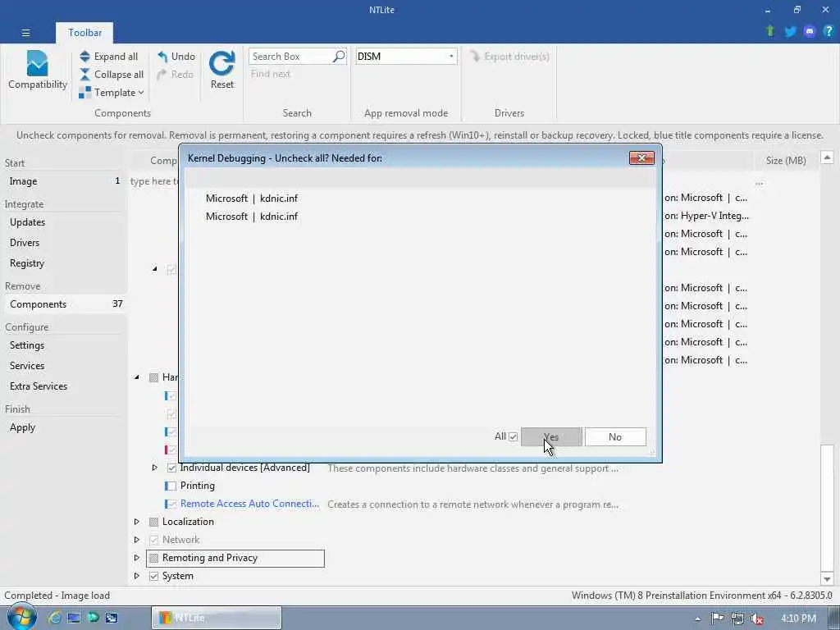Click the scrollbar down arrow
Image resolution: width=840 pixels, height=630 pixels.
(827, 578)
